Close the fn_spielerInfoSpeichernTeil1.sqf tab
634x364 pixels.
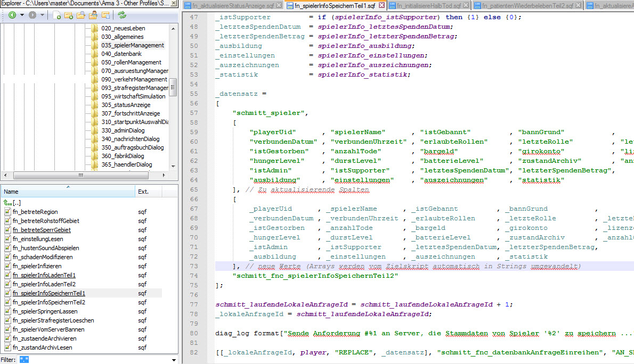click(x=381, y=5)
